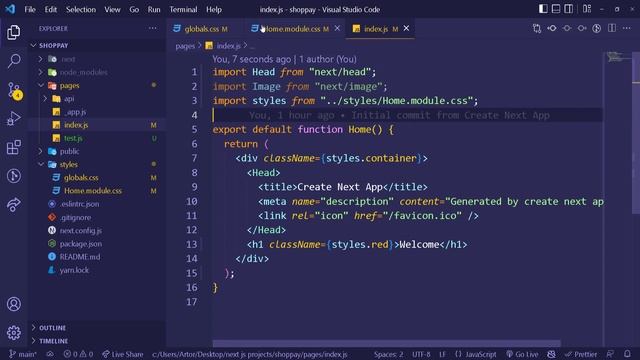Open editor more actions ellipsis
The image size is (640, 360).
tap(627, 28)
